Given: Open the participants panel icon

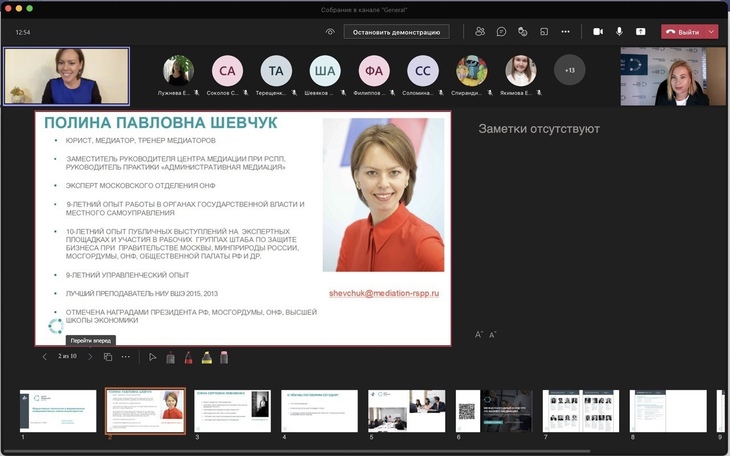Looking at the screenshot, I should tap(480, 32).
